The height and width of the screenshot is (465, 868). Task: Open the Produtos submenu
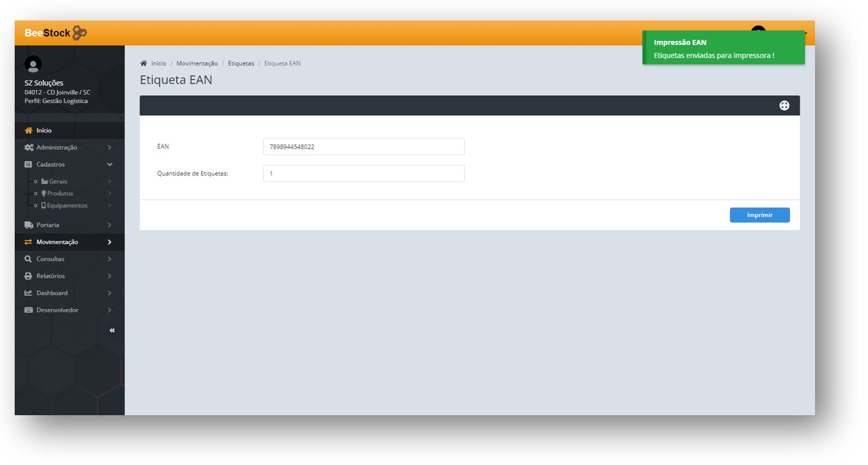coord(60,194)
